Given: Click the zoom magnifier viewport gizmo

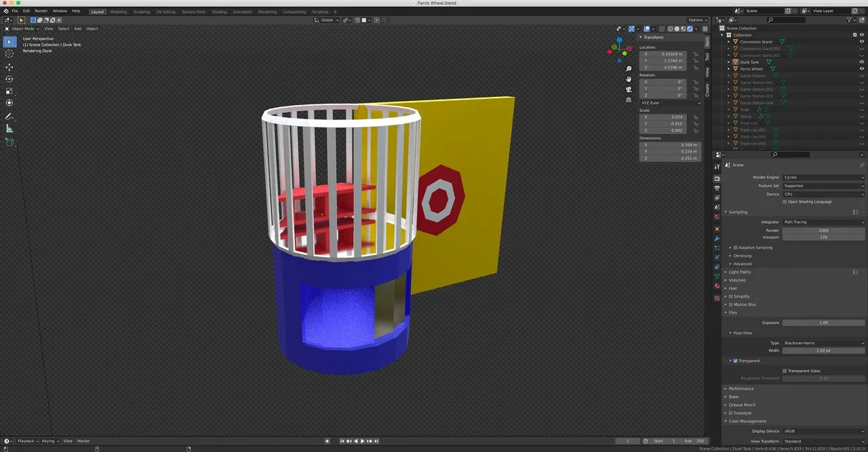Looking at the screenshot, I should 629,69.
